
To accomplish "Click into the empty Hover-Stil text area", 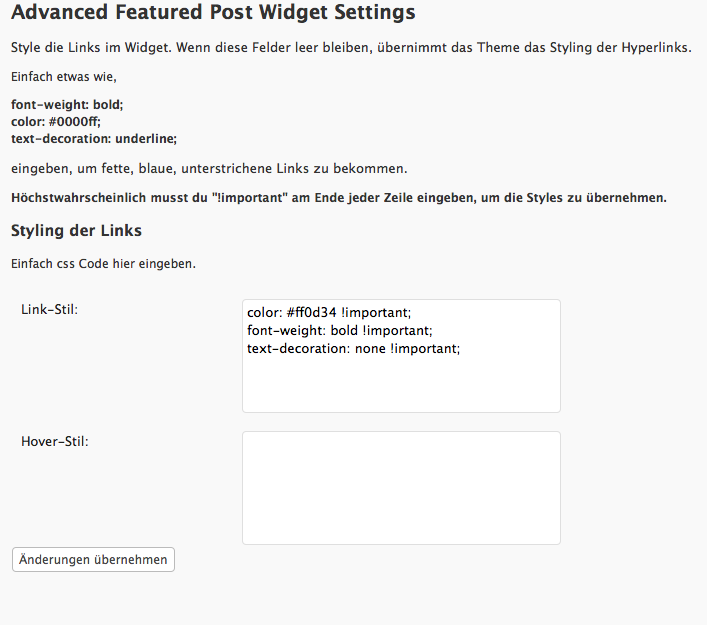I will (400, 487).
